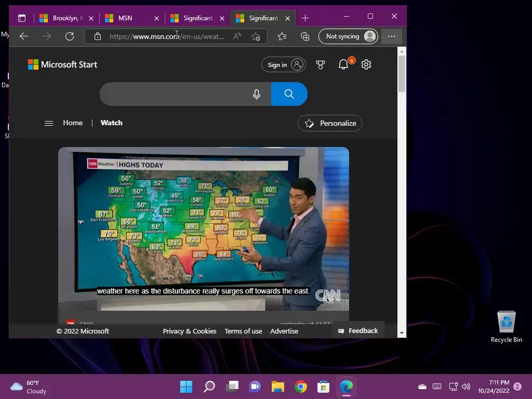Viewport: 532px width, 399px height.
Task: Open the Terms of use link
Action: [243, 331]
